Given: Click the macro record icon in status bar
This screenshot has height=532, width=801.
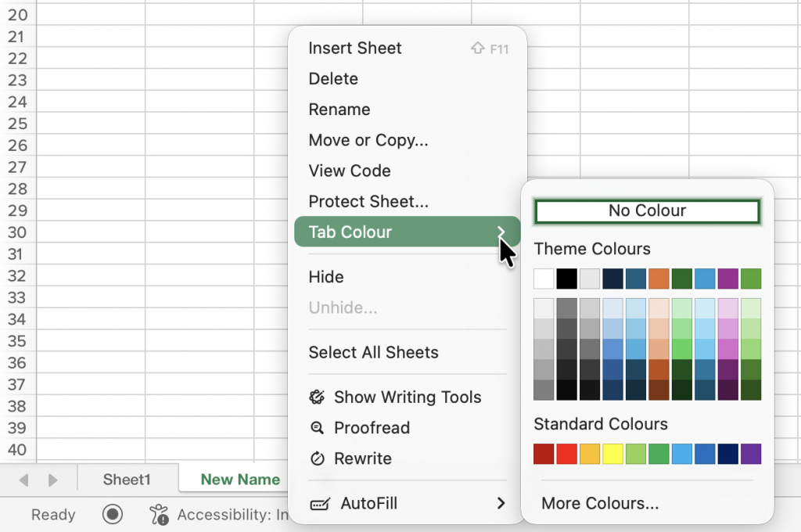Looking at the screenshot, I should [113, 514].
